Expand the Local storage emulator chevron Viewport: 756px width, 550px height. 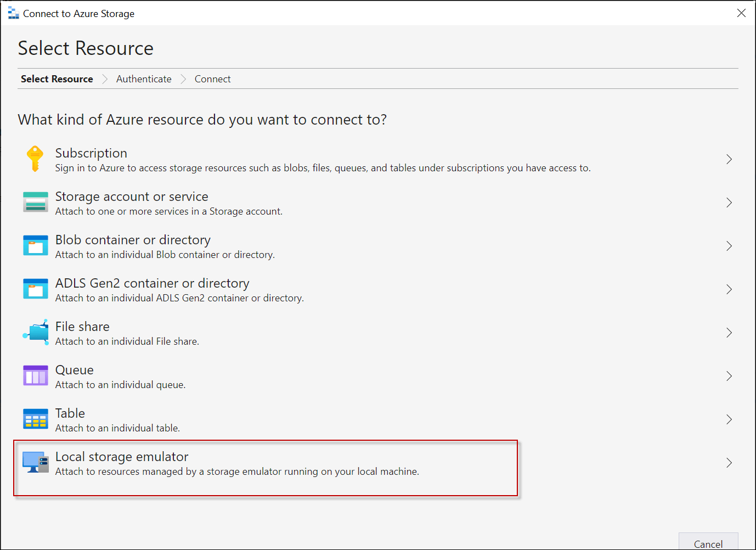pyautogui.click(x=729, y=463)
